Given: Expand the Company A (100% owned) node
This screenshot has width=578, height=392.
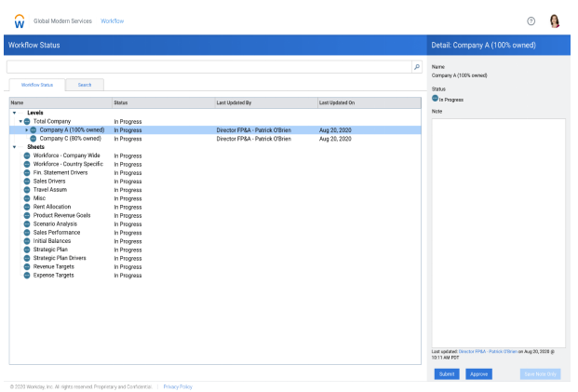Looking at the screenshot, I should (27, 129).
